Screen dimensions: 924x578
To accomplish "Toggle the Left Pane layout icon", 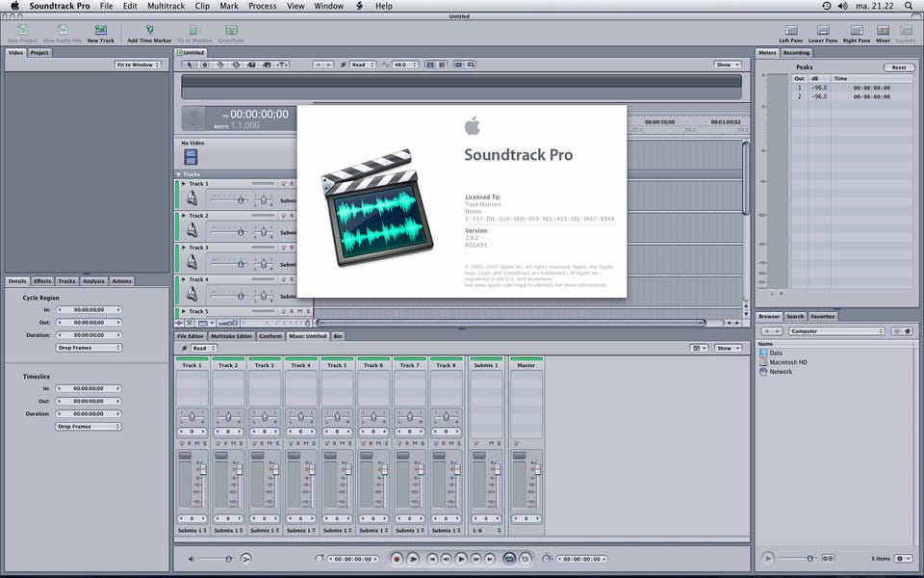I will point(791,31).
